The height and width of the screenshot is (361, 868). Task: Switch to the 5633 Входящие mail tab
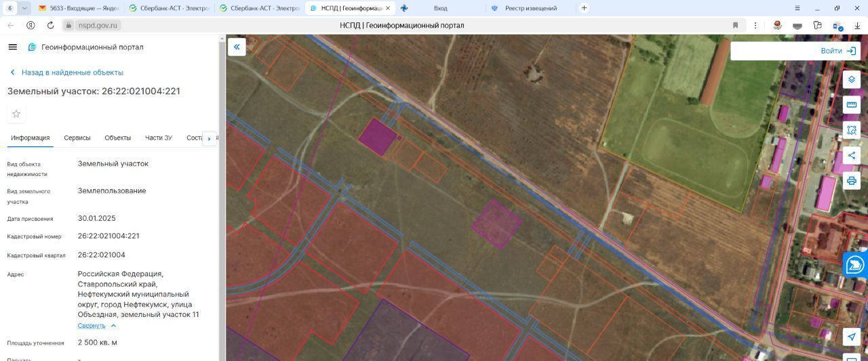81,8
